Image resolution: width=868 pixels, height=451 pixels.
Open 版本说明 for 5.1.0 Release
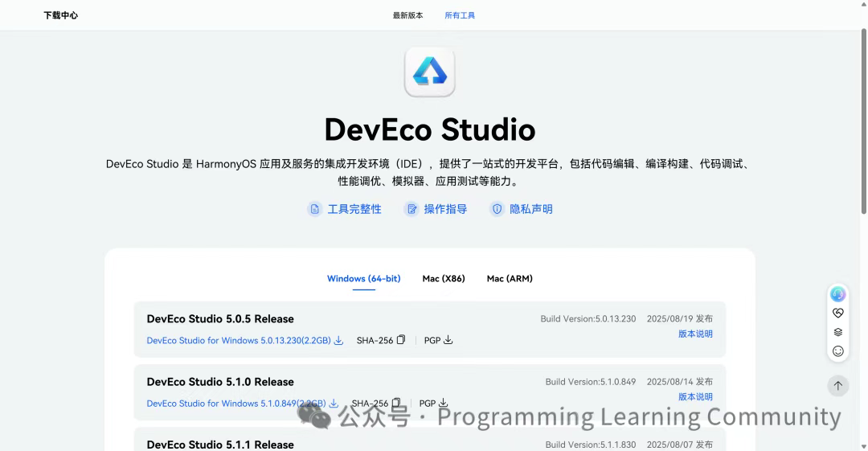point(695,396)
